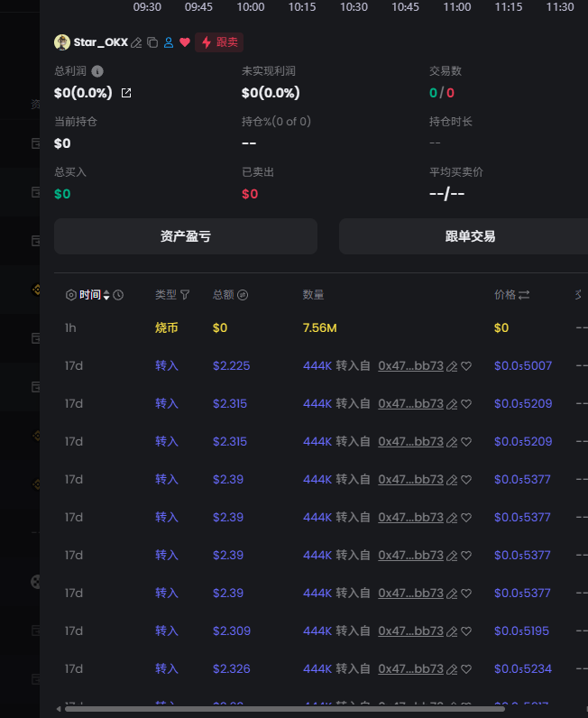Click the 7.56M quantity value
The image size is (588, 718).
(319, 327)
